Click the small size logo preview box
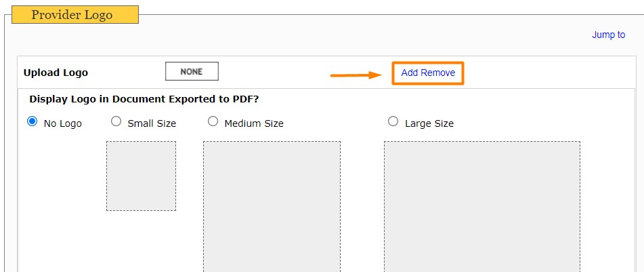The height and width of the screenshot is (272, 644). (x=142, y=176)
